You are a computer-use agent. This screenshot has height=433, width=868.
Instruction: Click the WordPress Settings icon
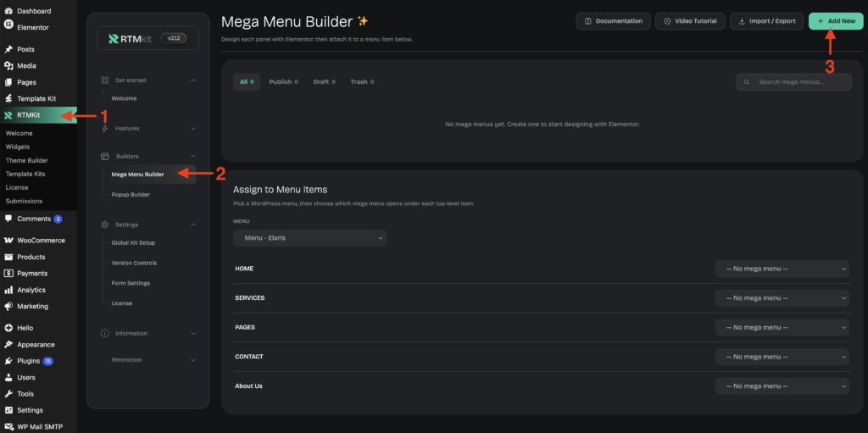[8, 410]
